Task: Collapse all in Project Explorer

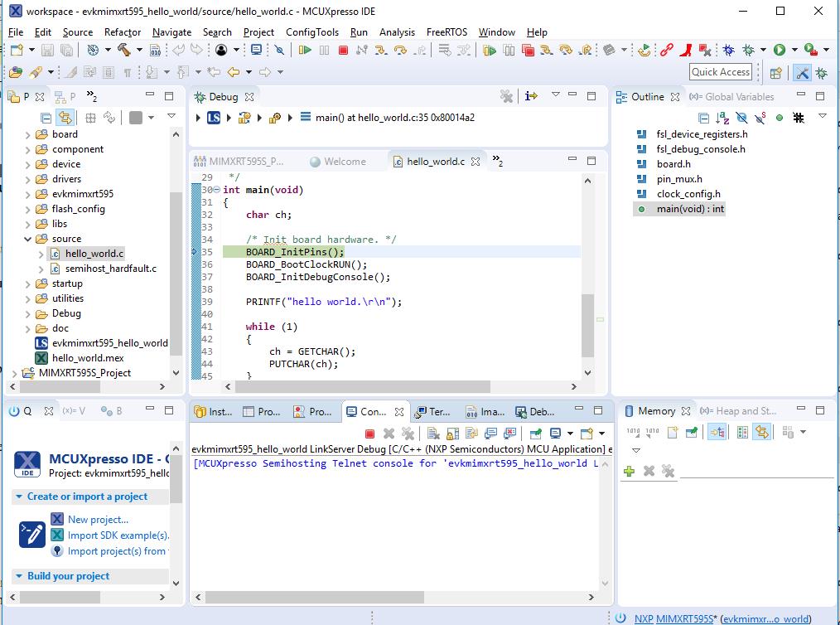Action: tap(47, 118)
